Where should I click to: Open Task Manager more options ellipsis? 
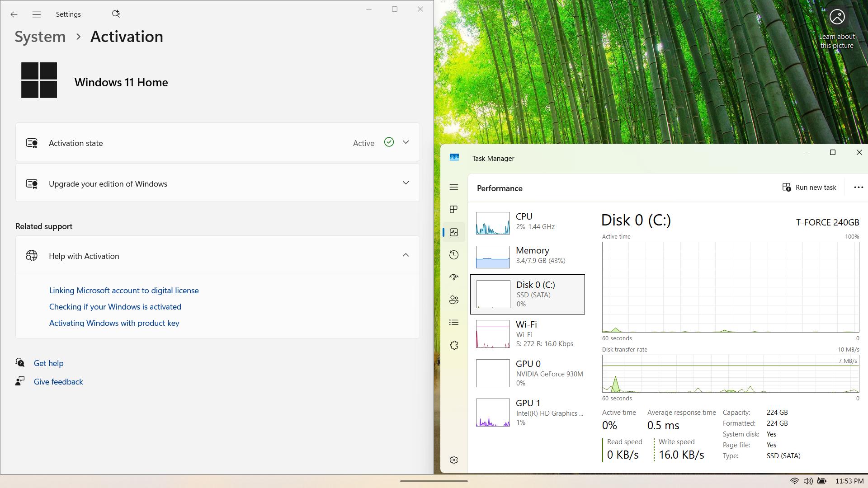pyautogui.click(x=858, y=188)
